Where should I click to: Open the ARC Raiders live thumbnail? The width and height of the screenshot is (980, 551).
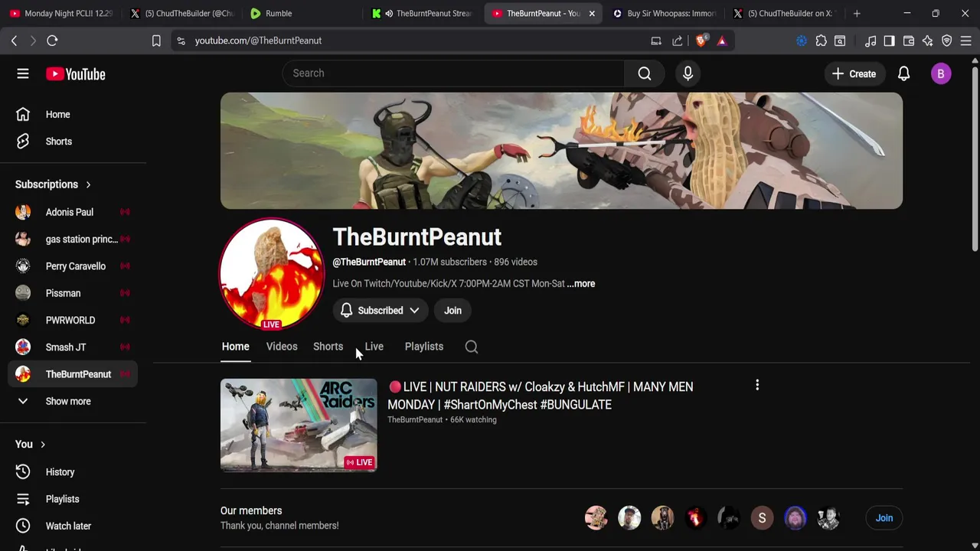coord(299,425)
